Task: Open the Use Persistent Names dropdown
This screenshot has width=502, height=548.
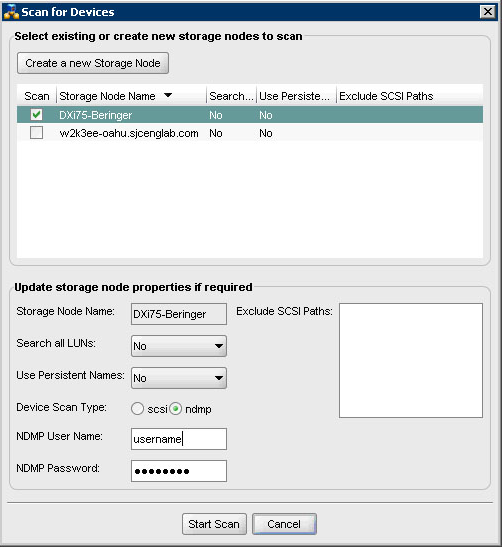Action: [x=179, y=378]
